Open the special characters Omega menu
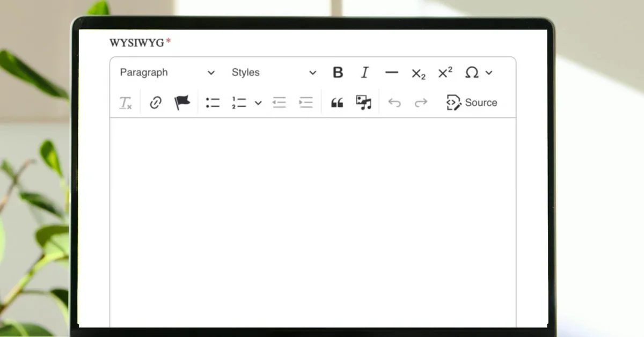Screen dimensions: 644x337 pos(478,72)
